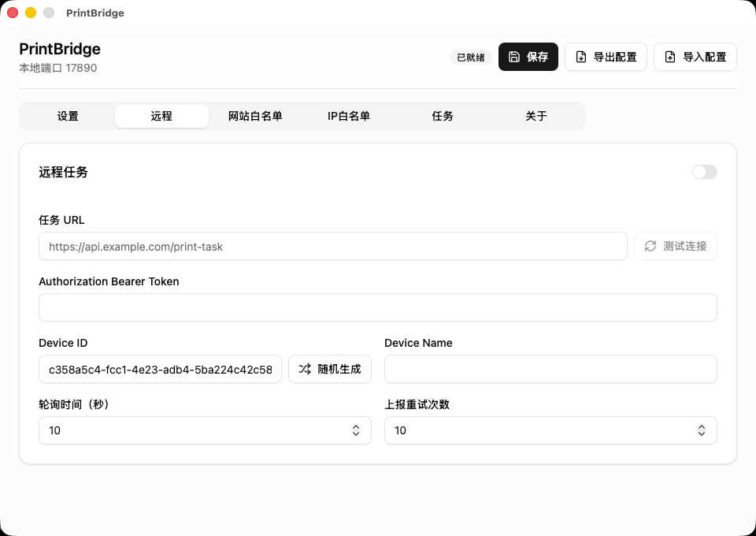The width and height of the screenshot is (756, 536).
Task: Click the Authorization Bearer Token label
Action: pyautogui.click(x=109, y=281)
